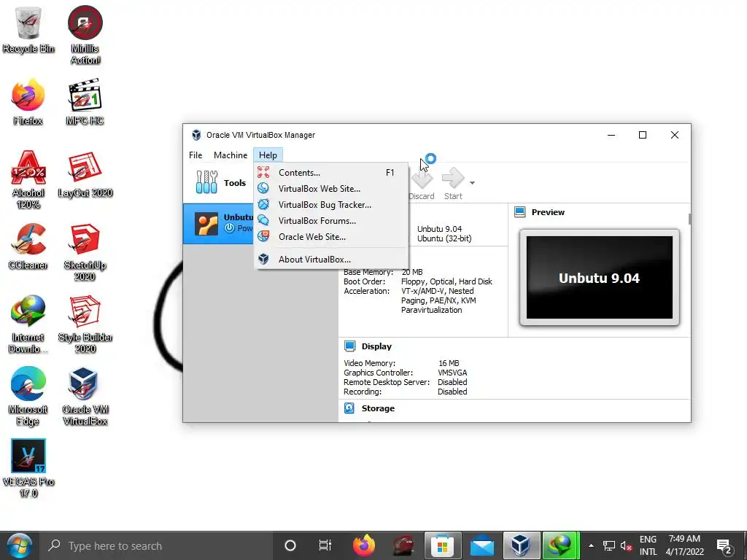The height and width of the screenshot is (560, 747).
Task: Select Microsoft Edge desktop icon
Action: 28,396
